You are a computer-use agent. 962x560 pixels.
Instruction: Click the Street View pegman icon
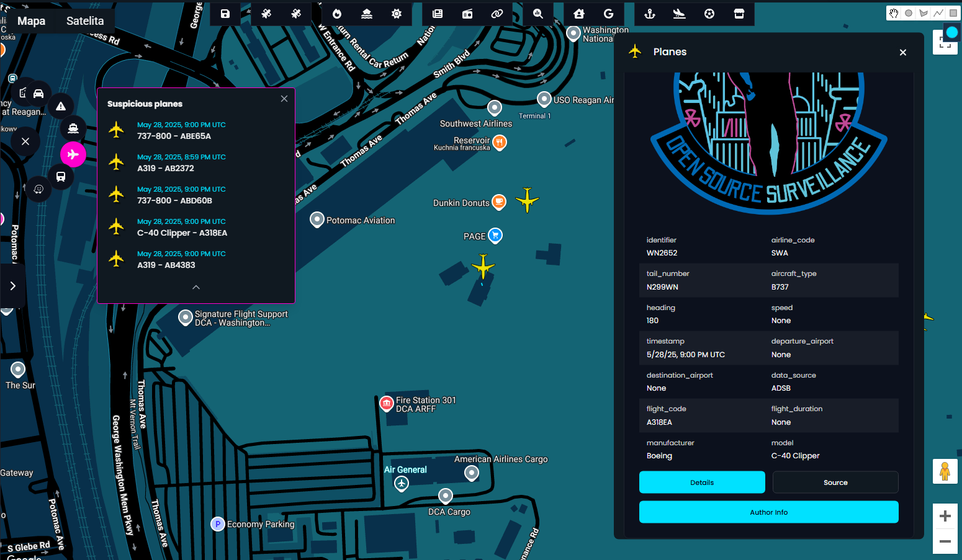tap(945, 471)
